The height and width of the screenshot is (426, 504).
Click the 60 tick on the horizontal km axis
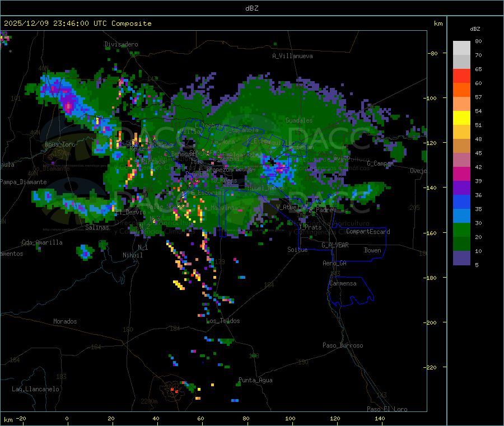200,418
